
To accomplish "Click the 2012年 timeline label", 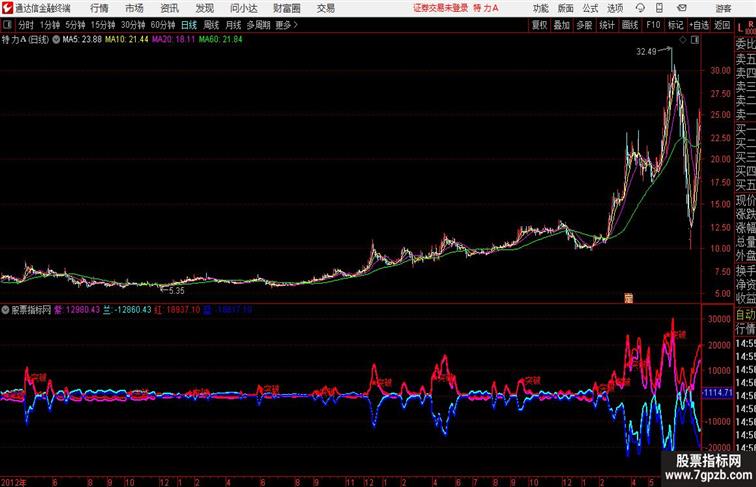I will tap(14, 482).
